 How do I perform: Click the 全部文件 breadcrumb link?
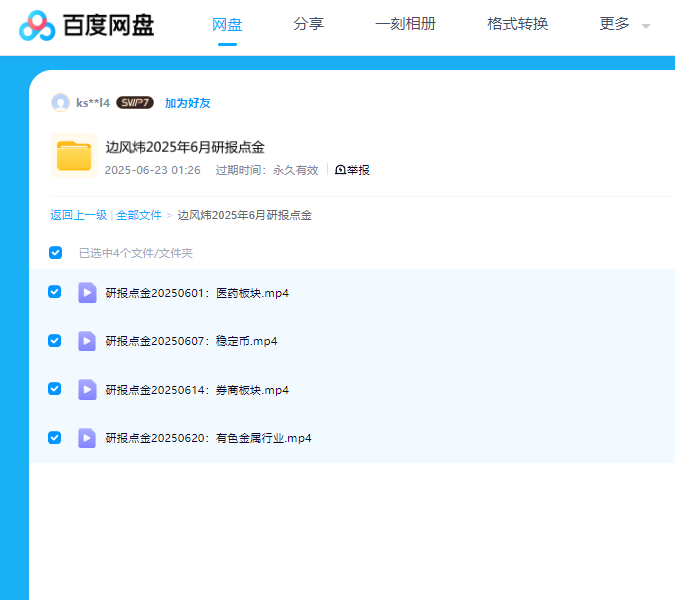[139, 215]
